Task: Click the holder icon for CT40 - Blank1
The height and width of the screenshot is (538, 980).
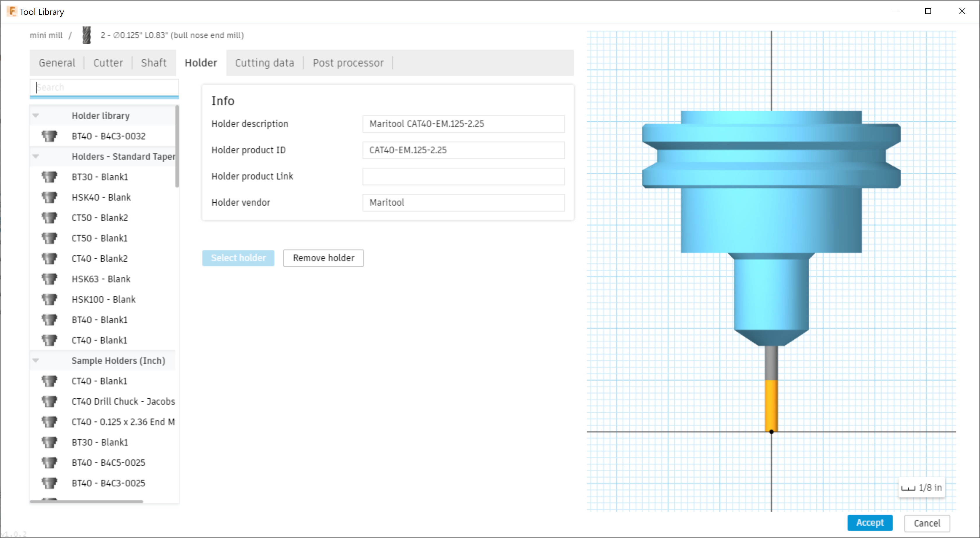Action: click(50, 340)
